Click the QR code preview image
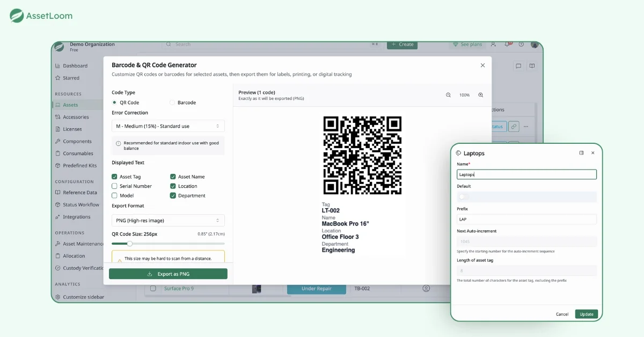Image resolution: width=644 pixels, height=337 pixels. (x=362, y=155)
